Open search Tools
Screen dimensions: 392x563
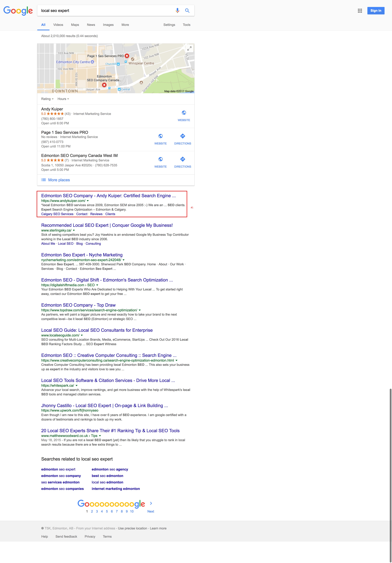187,25
